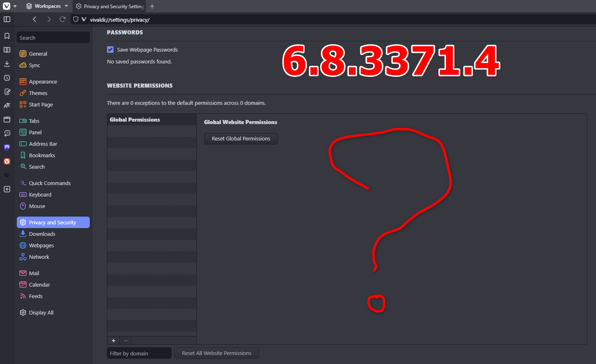Open the Translate panel icon
The width and height of the screenshot is (596, 364).
(x=7, y=106)
